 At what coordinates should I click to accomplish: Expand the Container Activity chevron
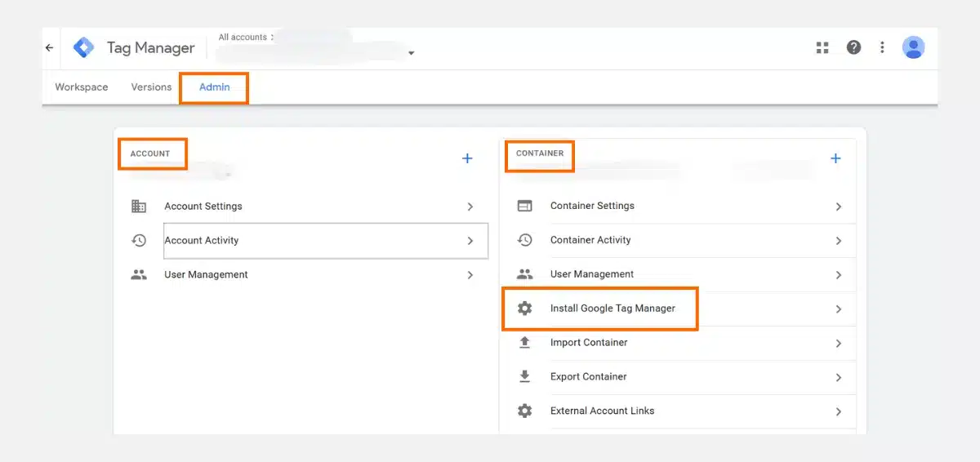839,241
